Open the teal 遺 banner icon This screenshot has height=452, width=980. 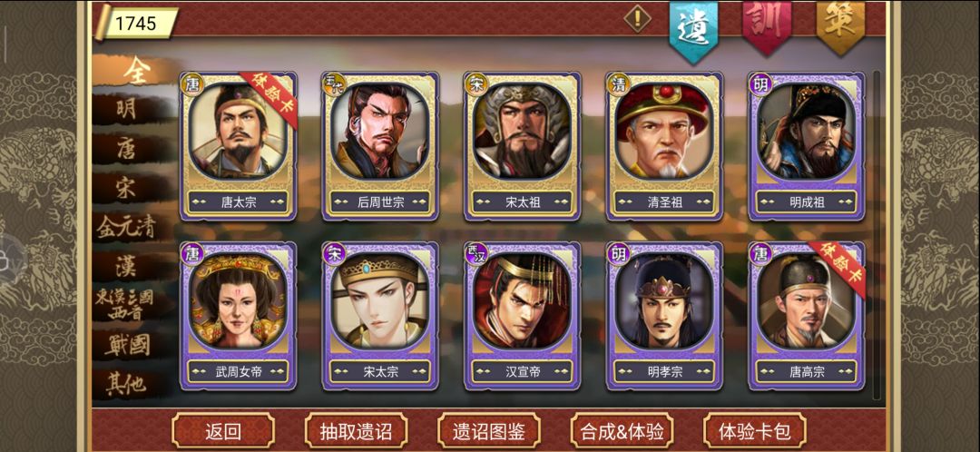click(x=693, y=29)
